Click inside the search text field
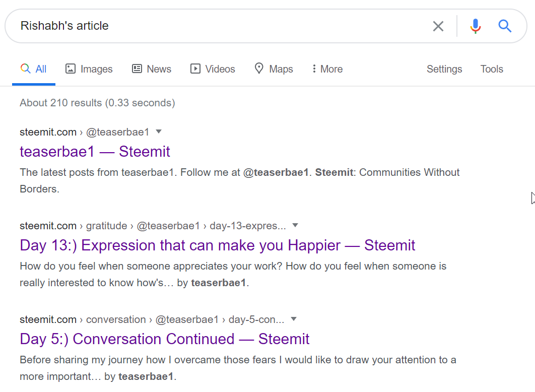 point(217,26)
